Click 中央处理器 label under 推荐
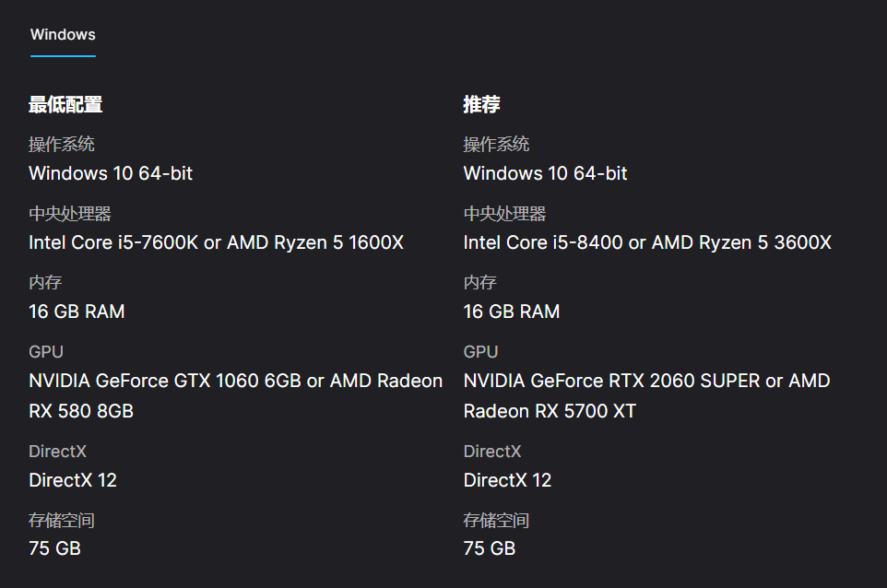Image resolution: width=887 pixels, height=588 pixels. [504, 214]
